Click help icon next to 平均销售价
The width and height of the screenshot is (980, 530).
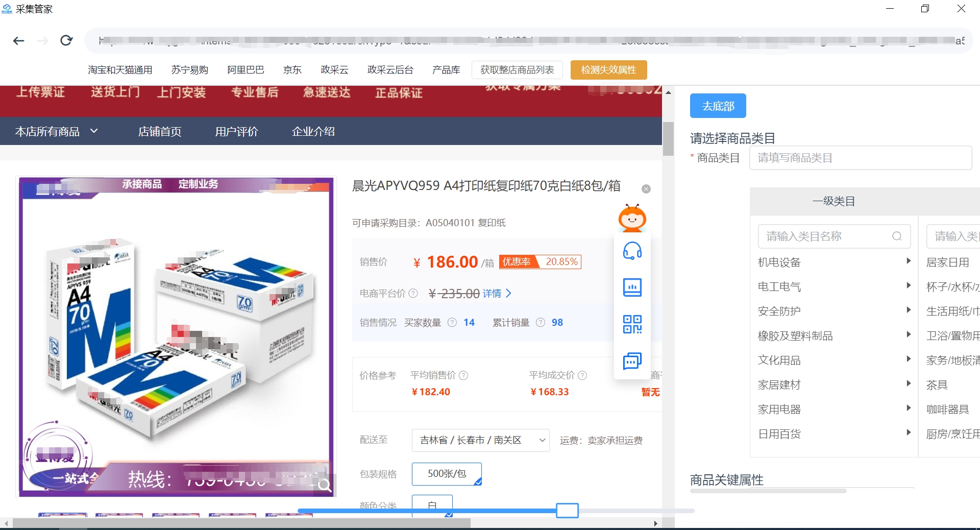(463, 375)
